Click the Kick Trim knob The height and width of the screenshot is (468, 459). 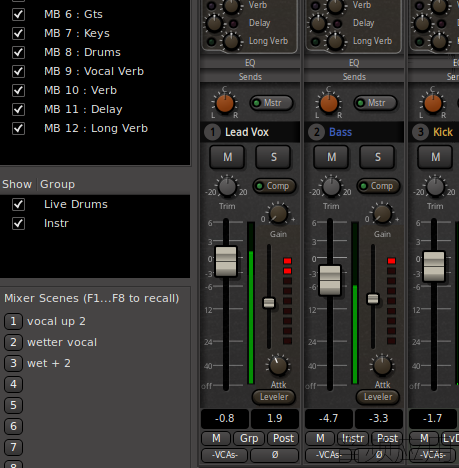pos(435,187)
